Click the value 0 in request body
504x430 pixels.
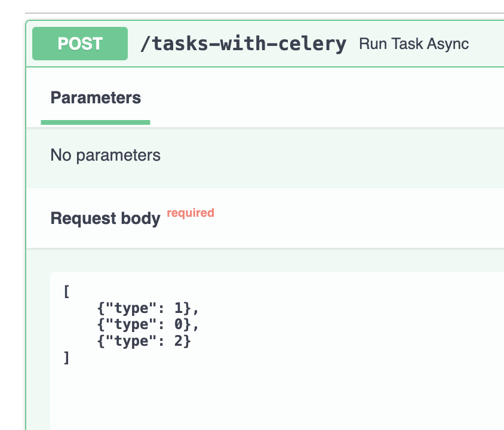179,324
